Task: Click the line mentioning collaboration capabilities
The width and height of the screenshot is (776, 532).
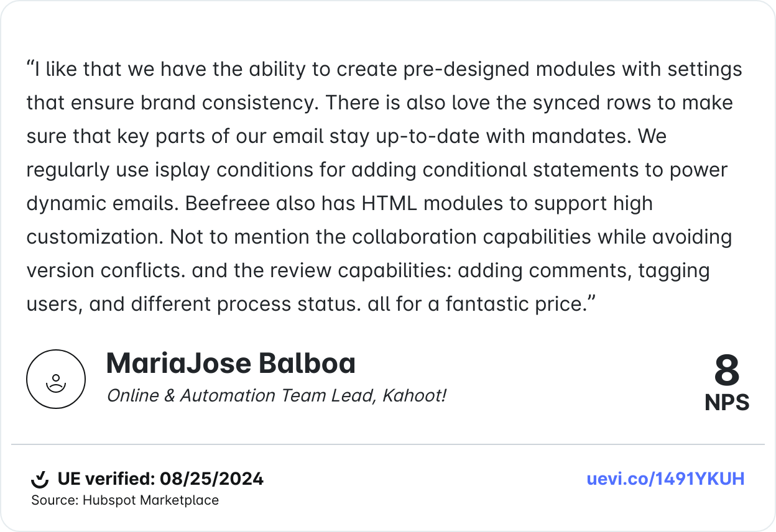Action: 379,237
